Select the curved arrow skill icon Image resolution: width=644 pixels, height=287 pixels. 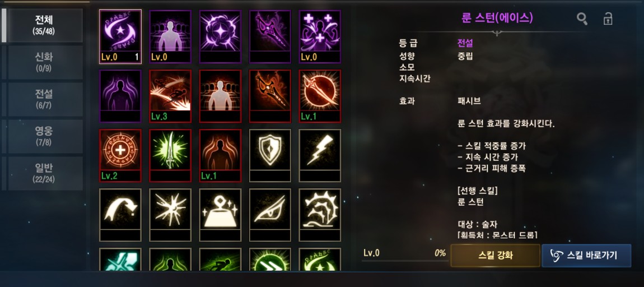pyautogui.click(x=120, y=215)
